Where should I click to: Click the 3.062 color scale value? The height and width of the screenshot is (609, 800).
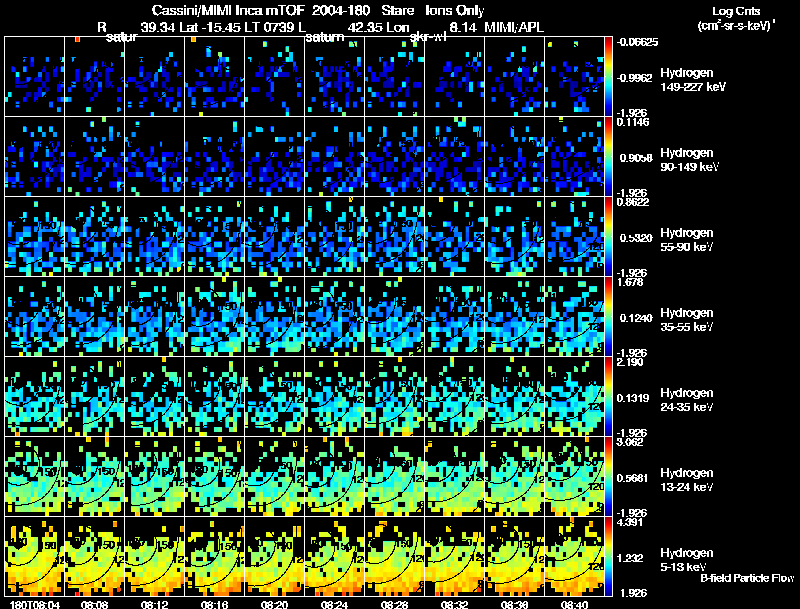[x=630, y=442]
